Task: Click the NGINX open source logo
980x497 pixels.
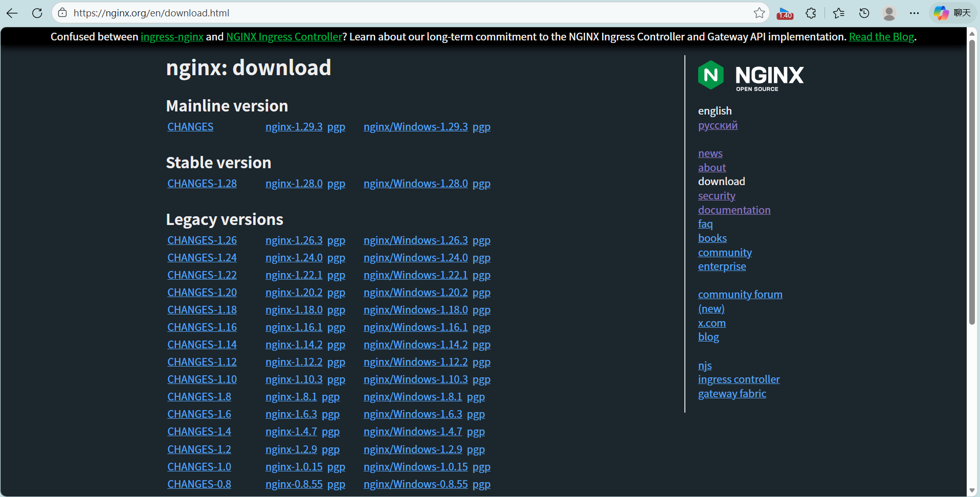Action: [x=751, y=76]
